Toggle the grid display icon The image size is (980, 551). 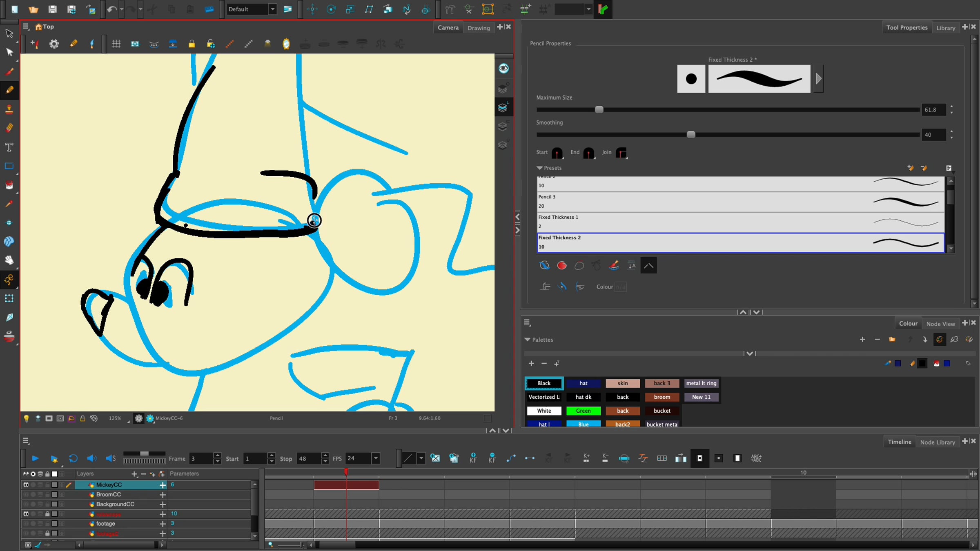coord(116,44)
